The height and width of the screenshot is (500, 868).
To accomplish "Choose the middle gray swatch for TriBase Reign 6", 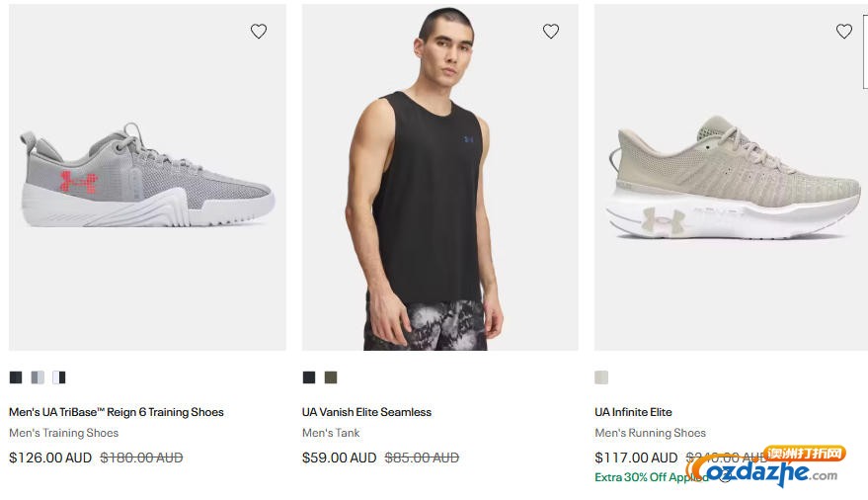I will [x=38, y=377].
